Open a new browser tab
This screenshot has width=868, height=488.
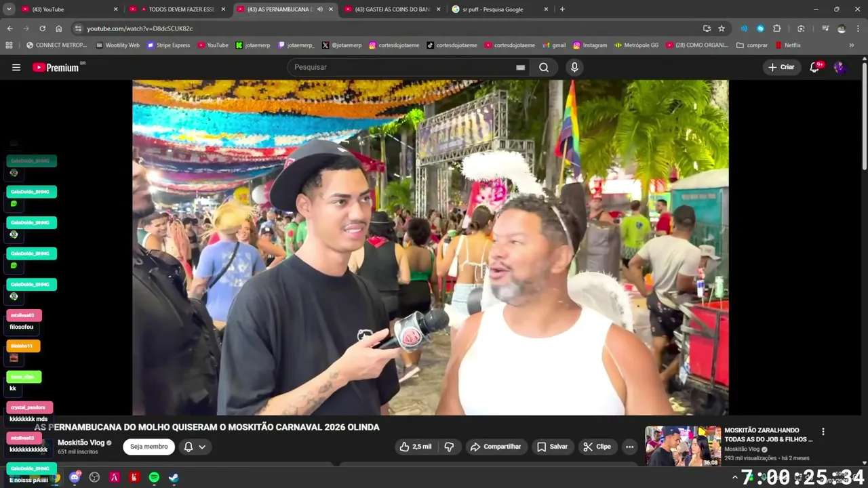click(x=562, y=9)
